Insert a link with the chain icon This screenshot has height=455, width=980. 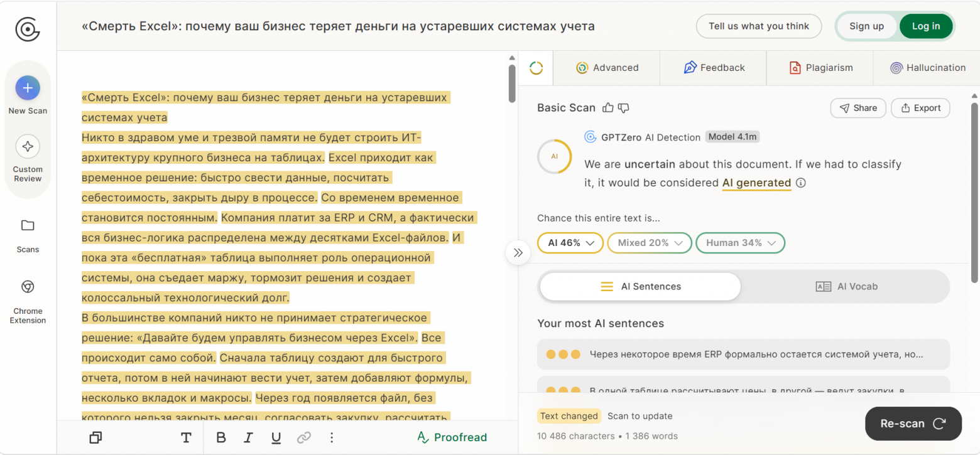point(304,437)
